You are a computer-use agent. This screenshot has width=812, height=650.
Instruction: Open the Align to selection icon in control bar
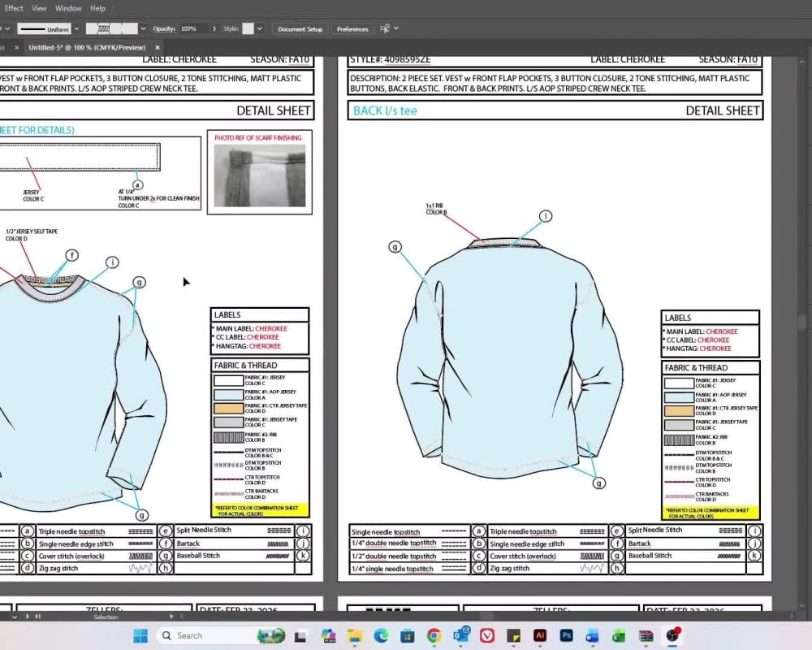pos(384,28)
